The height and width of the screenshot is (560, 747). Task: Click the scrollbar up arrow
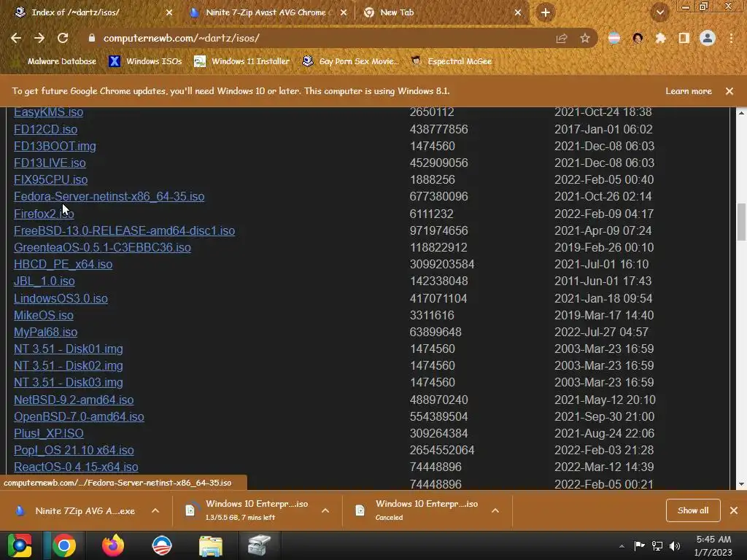(x=741, y=113)
